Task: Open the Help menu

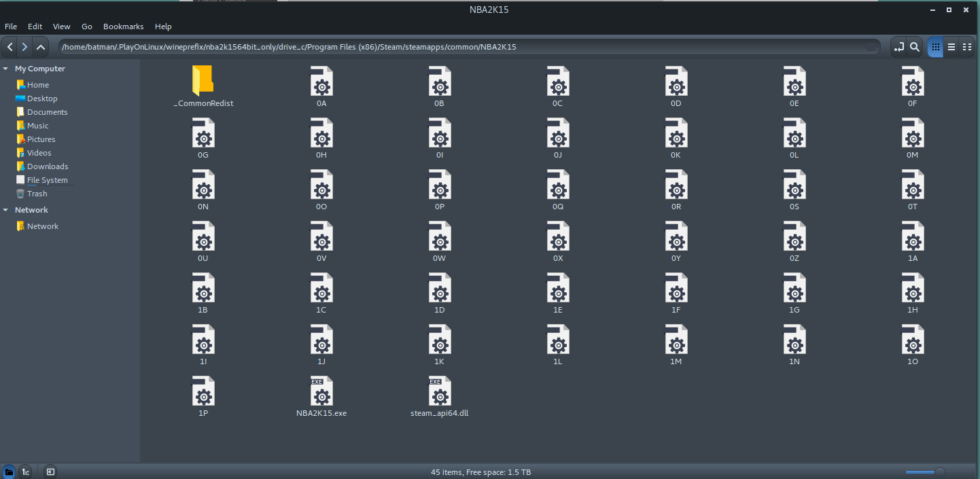Action: [163, 26]
